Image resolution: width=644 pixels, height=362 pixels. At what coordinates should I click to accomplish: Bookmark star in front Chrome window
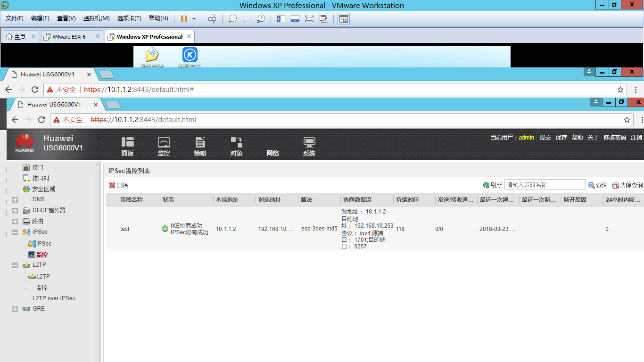coord(627,120)
